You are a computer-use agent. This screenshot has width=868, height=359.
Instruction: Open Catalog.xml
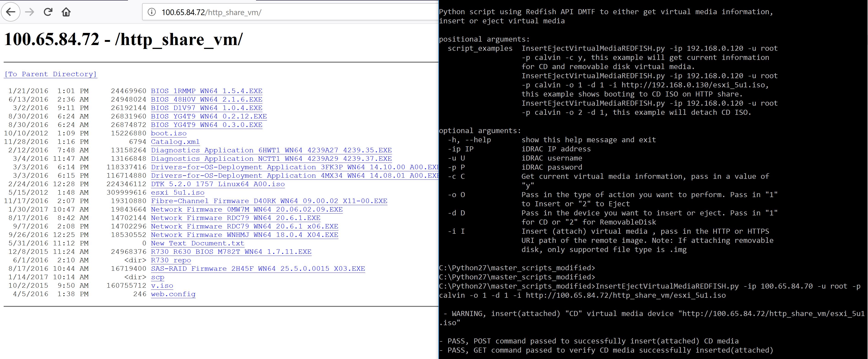click(175, 142)
